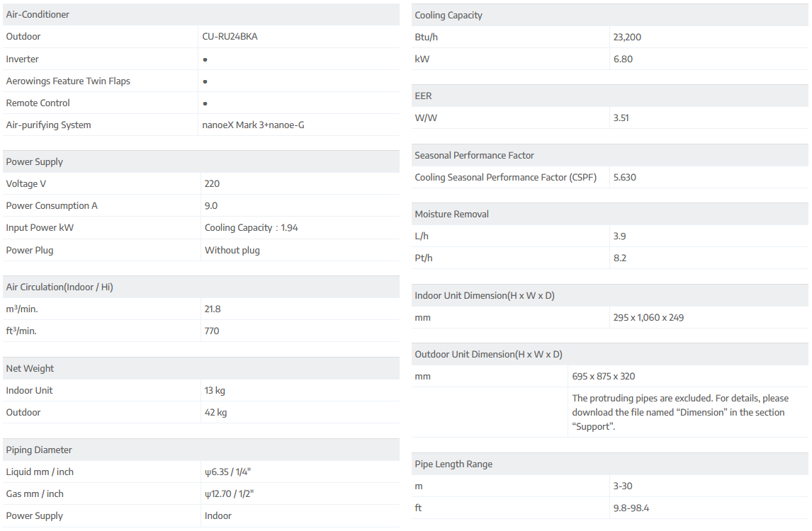
Task: Click the EER value 3.51
Action: tap(621, 118)
